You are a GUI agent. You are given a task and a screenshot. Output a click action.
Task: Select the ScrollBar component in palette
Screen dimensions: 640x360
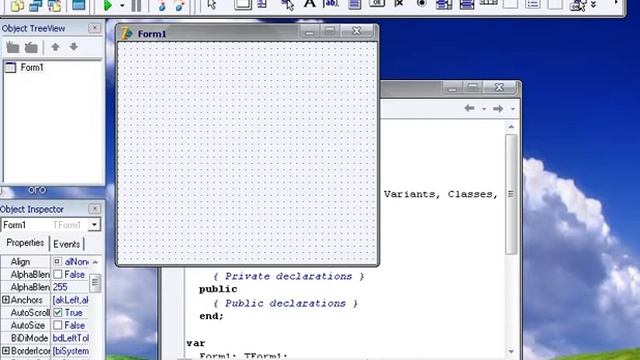(488, 3)
